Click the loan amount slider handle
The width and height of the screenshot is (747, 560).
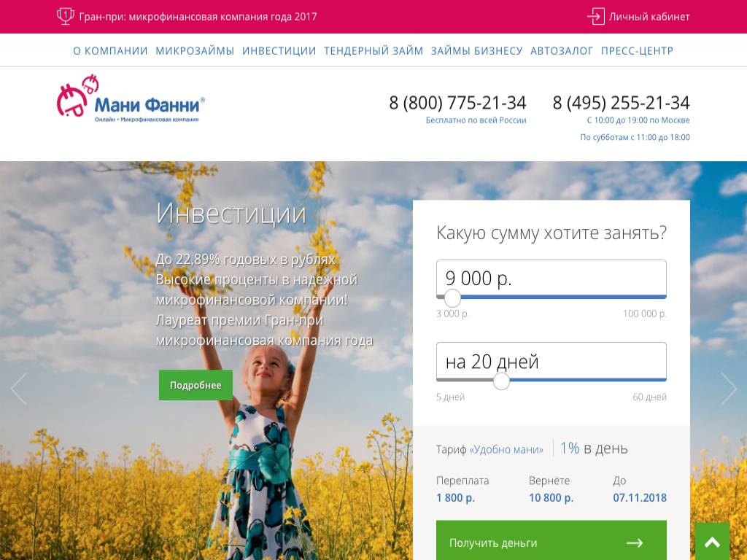[452, 298]
